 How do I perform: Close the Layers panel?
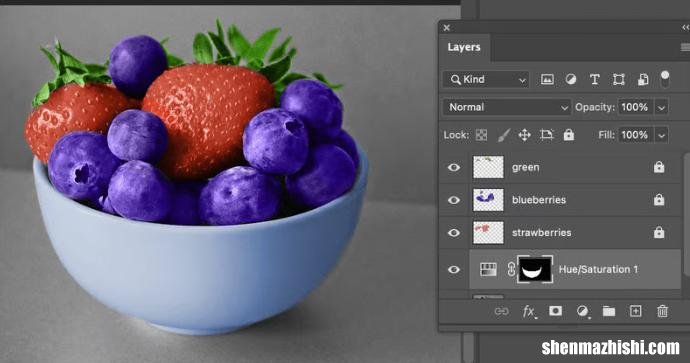click(x=447, y=28)
